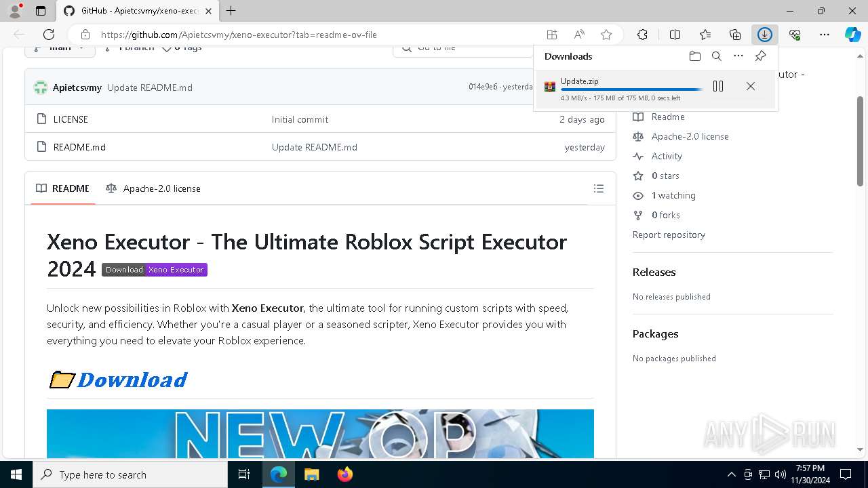868x488 pixels.
Task: Open the README.md file
Action: (79, 147)
